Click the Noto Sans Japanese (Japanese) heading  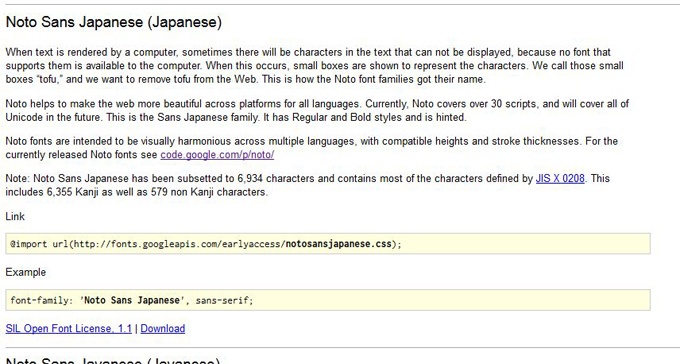(114, 22)
